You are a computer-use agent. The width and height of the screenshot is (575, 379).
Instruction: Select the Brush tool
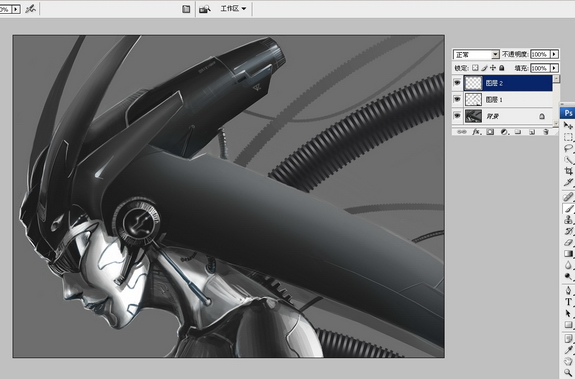pyautogui.click(x=568, y=209)
